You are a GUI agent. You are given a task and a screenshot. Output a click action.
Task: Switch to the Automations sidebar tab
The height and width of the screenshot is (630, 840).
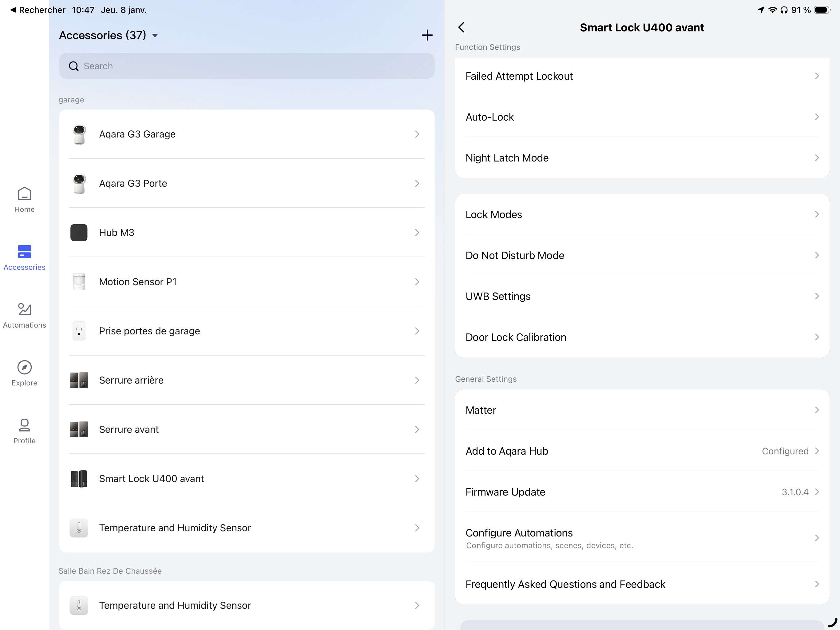24,315
